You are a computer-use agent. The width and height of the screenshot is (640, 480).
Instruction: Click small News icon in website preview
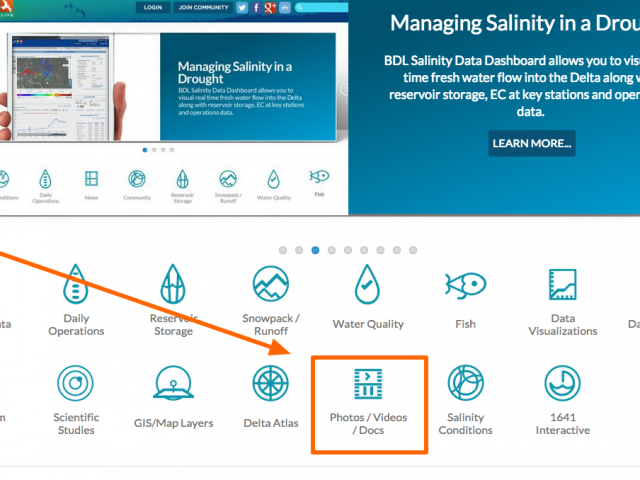click(91, 179)
